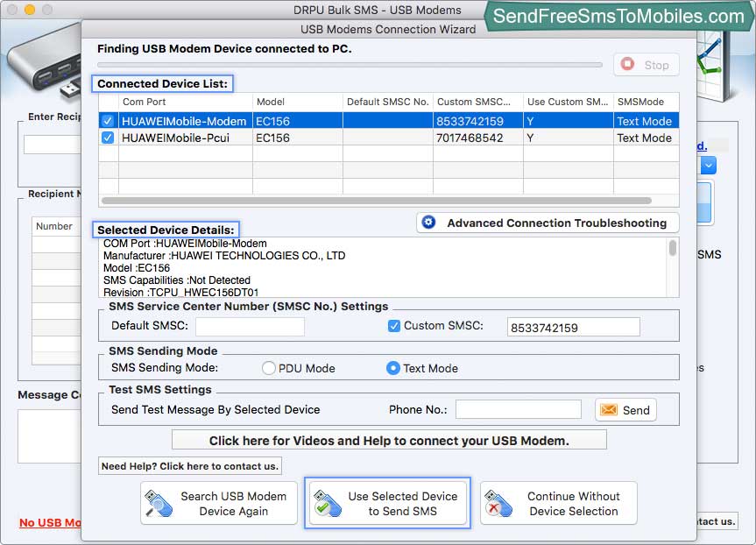Select the HUAWEIMobile-Pcui row name
This screenshot has width=756, height=545.
click(175, 138)
